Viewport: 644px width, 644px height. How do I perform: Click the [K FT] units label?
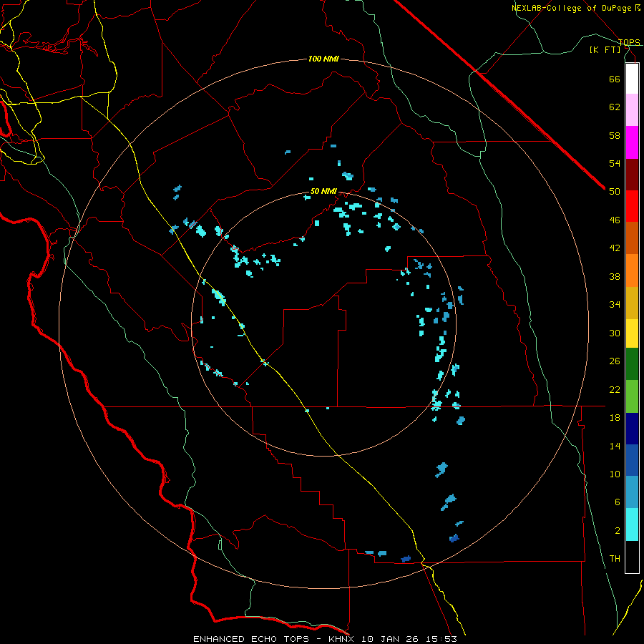point(605,49)
